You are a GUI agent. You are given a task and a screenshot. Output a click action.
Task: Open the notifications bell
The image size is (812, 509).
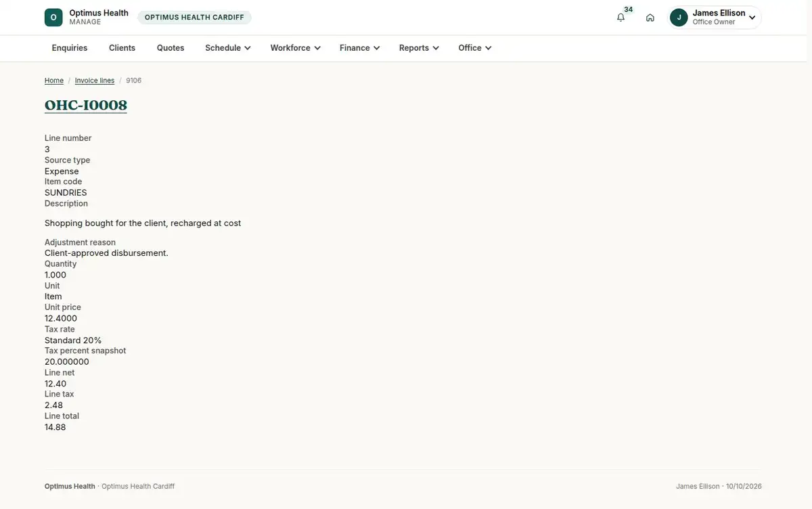[x=621, y=18]
